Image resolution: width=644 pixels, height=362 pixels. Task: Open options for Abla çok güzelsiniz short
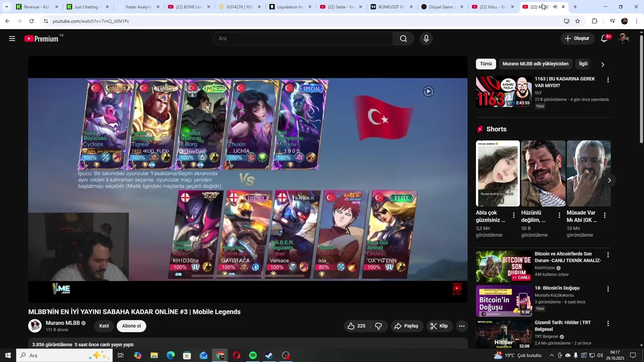(514, 215)
